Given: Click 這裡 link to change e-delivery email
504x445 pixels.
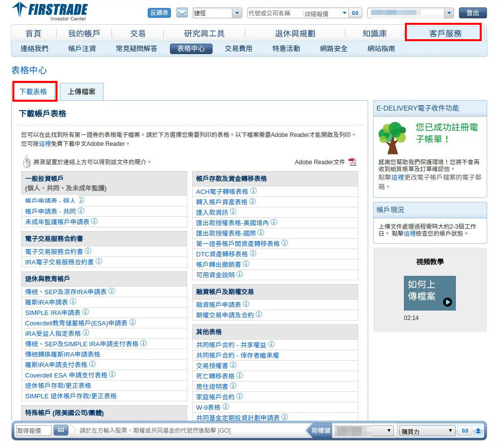Looking at the screenshot, I should 397,177.
